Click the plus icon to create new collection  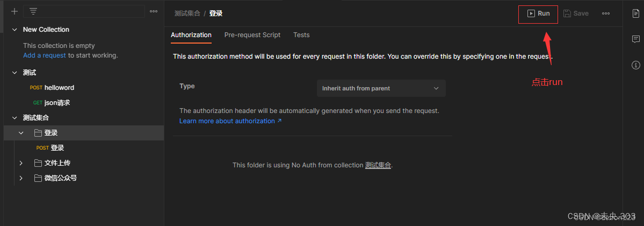pos(15,11)
